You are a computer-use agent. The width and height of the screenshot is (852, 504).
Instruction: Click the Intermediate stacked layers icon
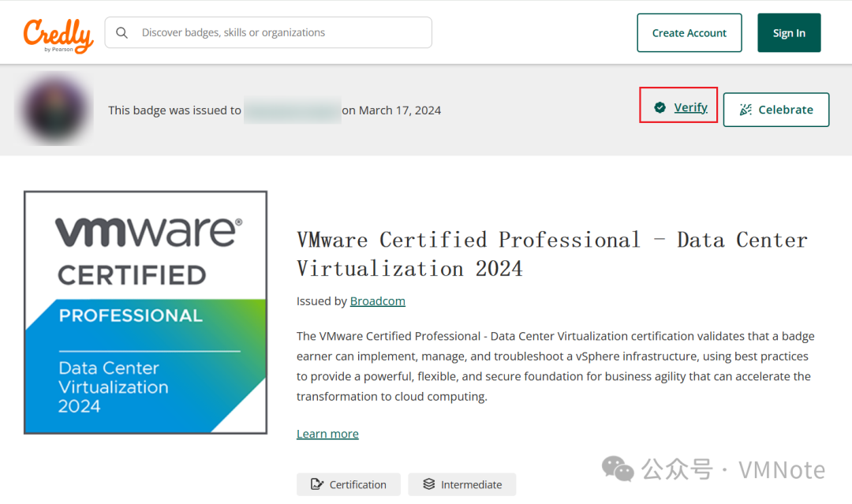click(428, 484)
